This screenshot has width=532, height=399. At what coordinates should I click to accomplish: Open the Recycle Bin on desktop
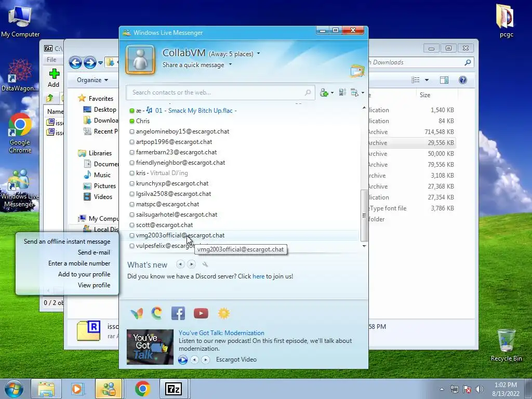coord(506,345)
